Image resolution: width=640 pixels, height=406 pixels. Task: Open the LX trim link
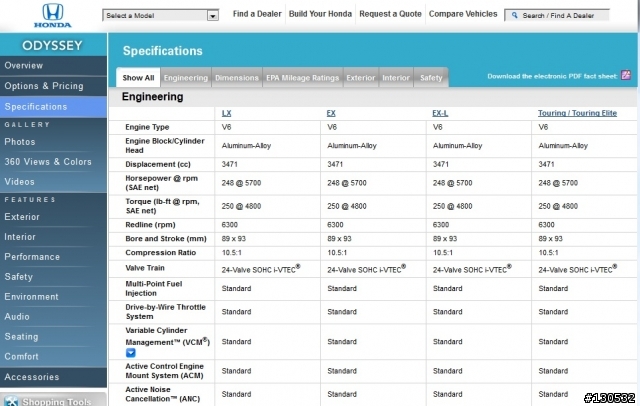click(x=227, y=113)
